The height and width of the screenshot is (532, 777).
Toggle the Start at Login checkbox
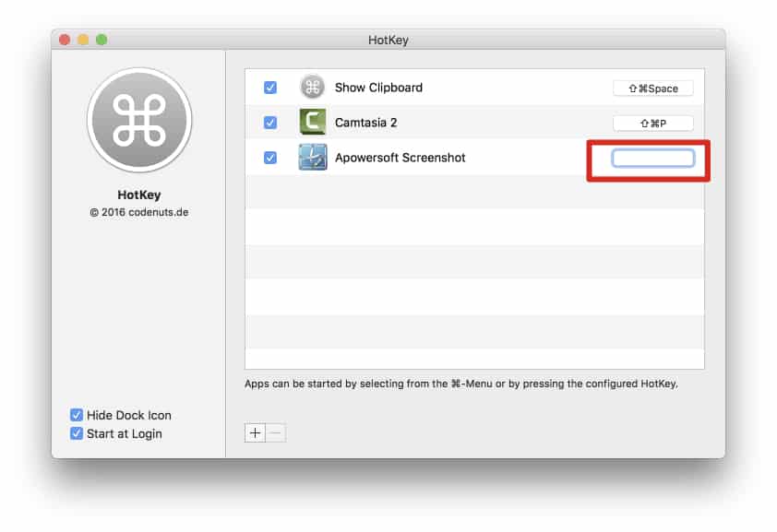tap(77, 433)
